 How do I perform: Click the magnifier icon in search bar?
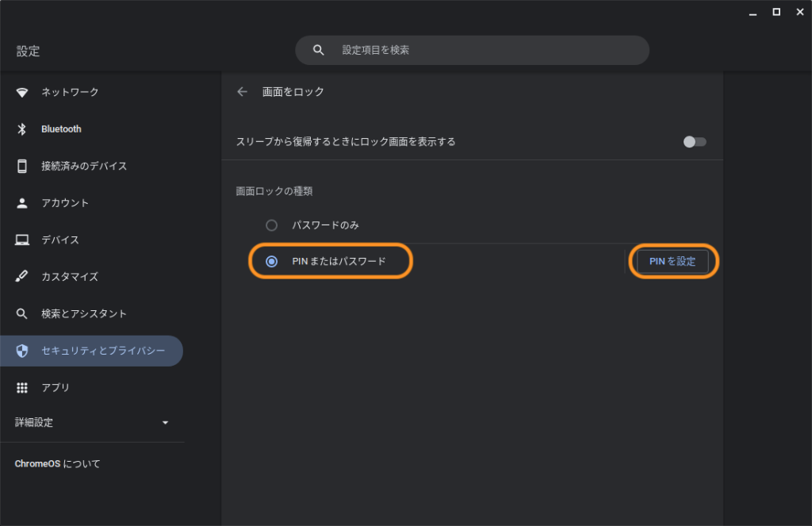(x=319, y=50)
